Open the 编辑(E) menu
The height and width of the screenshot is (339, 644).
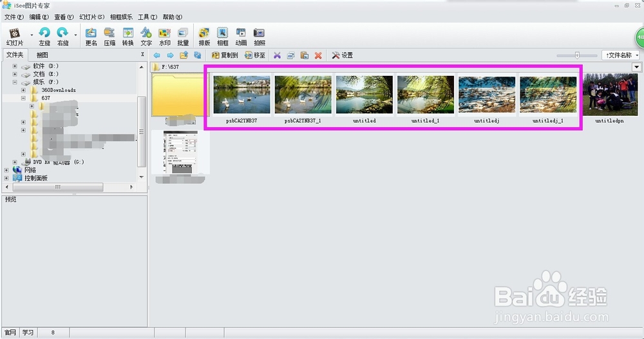click(39, 17)
